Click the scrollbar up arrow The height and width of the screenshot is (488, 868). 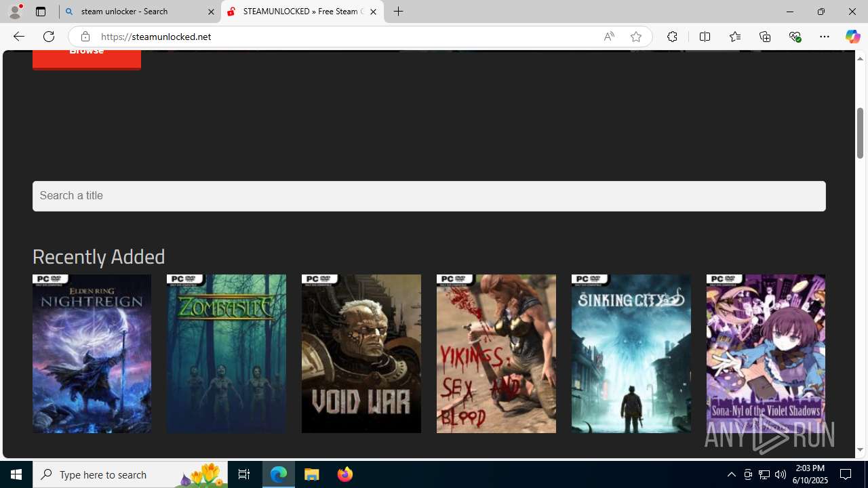pos(860,58)
